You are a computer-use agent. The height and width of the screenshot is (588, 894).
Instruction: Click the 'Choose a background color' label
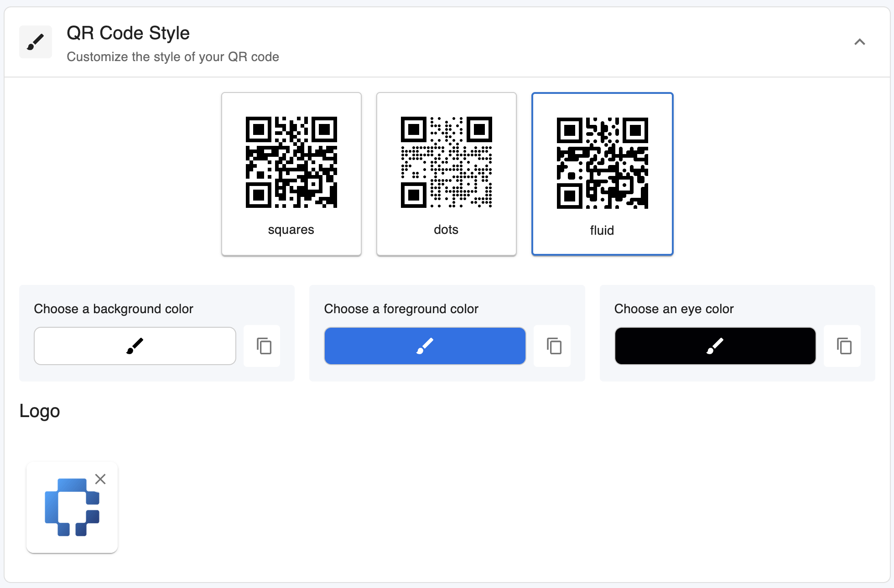tap(114, 309)
